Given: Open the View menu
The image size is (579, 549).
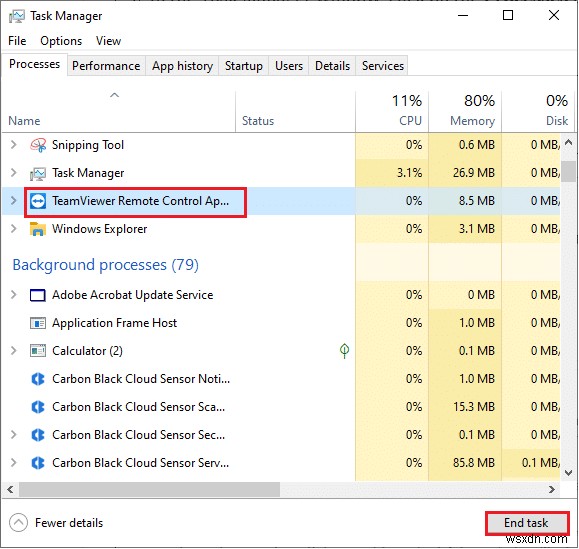Looking at the screenshot, I should pyautogui.click(x=108, y=41).
